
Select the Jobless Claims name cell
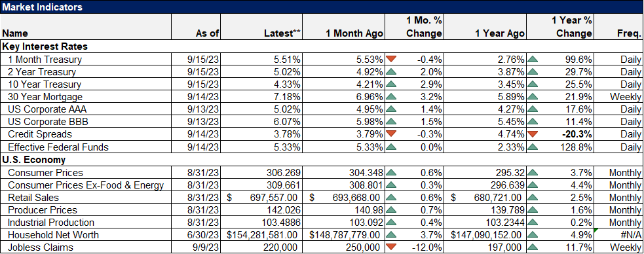85,247
